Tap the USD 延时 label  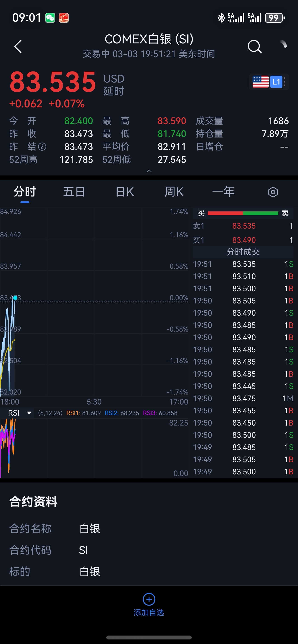tap(114, 85)
